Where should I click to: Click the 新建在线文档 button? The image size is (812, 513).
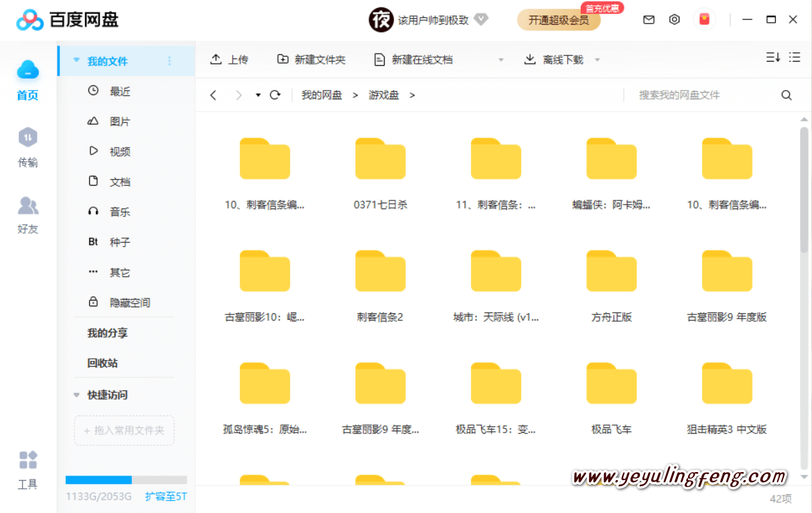tap(414, 60)
